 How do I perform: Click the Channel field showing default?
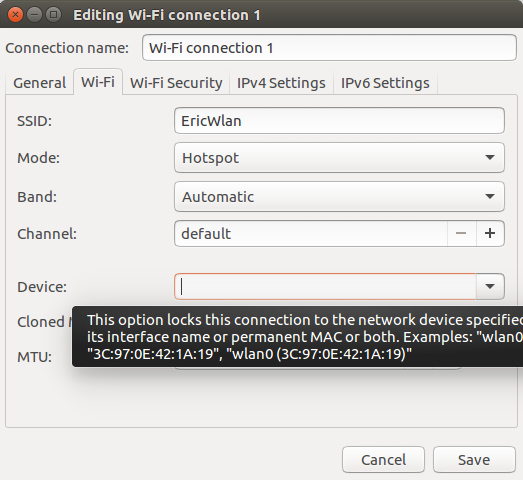[x=311, y=233]
